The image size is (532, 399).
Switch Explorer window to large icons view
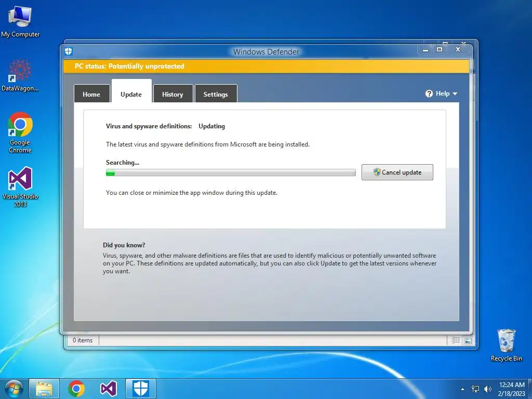(468, 340)
